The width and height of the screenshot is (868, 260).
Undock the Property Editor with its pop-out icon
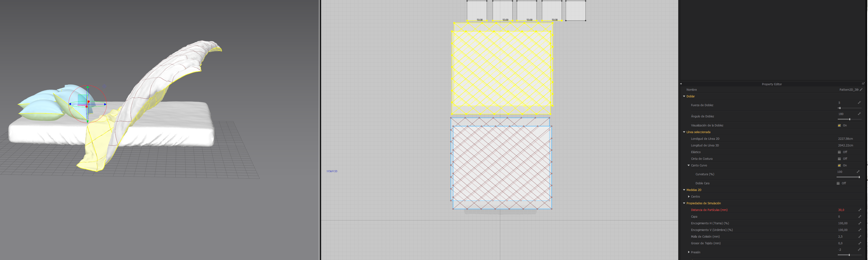coord(863,84)
